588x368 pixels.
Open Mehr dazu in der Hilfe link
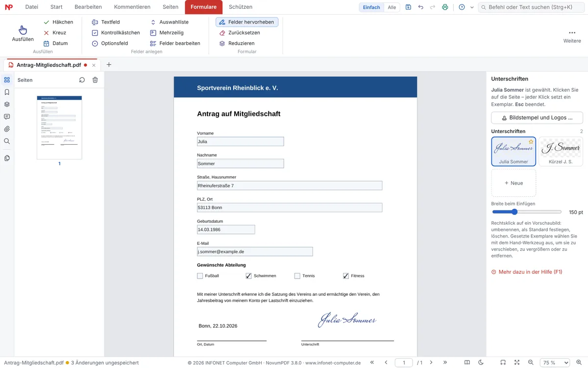coord(526,272)
